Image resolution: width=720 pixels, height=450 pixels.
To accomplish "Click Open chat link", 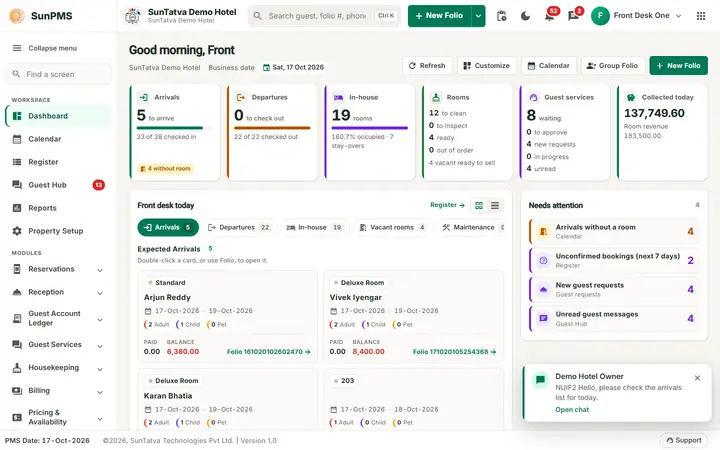I will [x=572, y=410].
